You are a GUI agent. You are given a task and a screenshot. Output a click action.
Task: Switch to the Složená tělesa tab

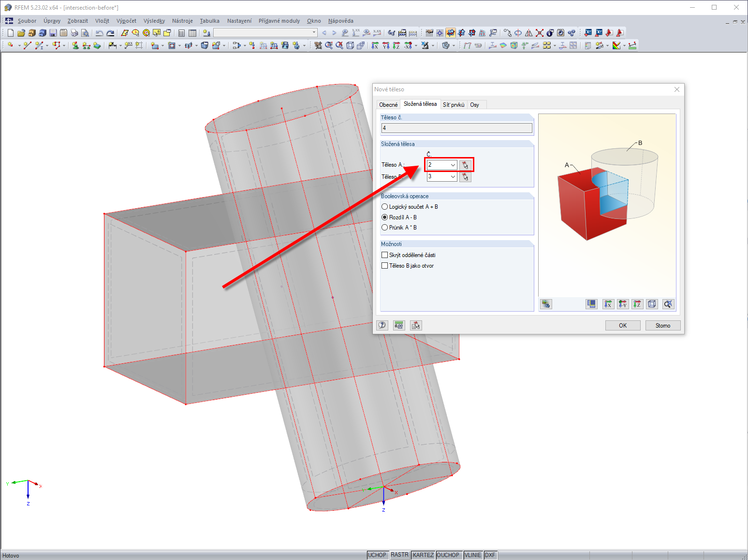pyautogui.click(x=420, y=104)
